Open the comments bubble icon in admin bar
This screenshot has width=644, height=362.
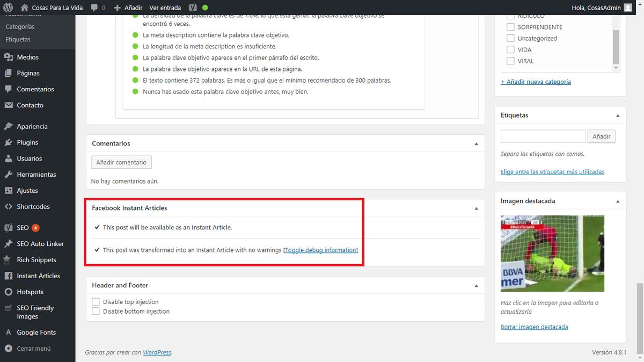click(x=94, y=8)
